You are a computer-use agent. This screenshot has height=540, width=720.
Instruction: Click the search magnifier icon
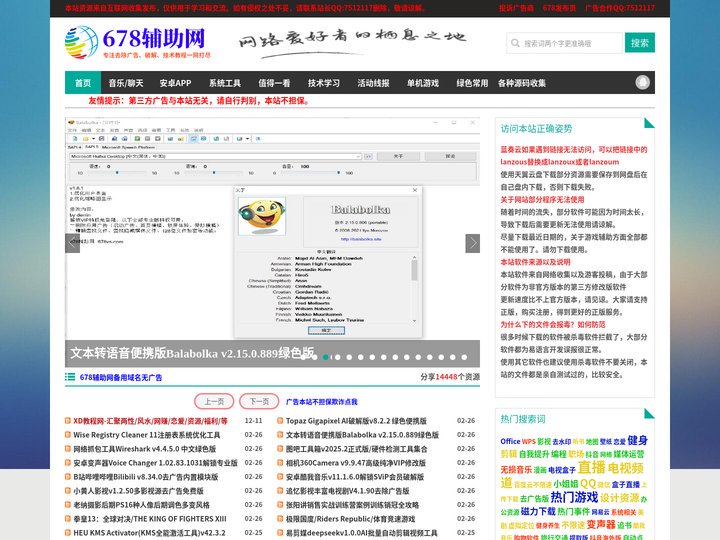[x=515, y=43]
